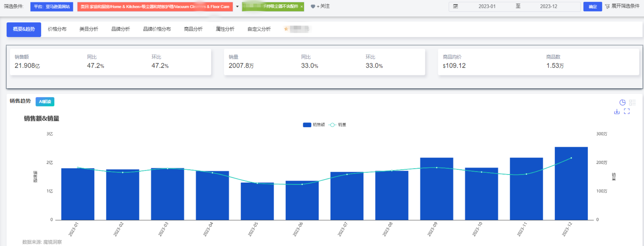Switch to the 价格分布 tab
644x246 pixels.
click(57, 29)
